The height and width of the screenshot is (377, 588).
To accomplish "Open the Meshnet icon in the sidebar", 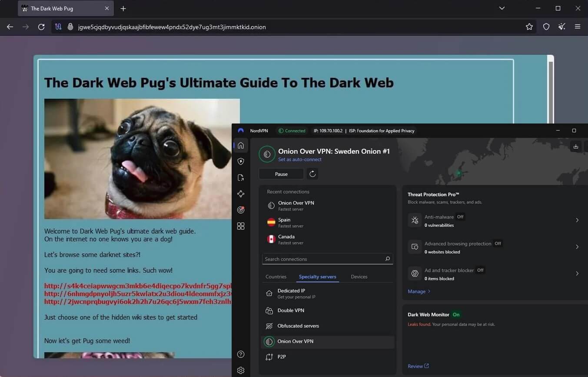I will point(241,193).
